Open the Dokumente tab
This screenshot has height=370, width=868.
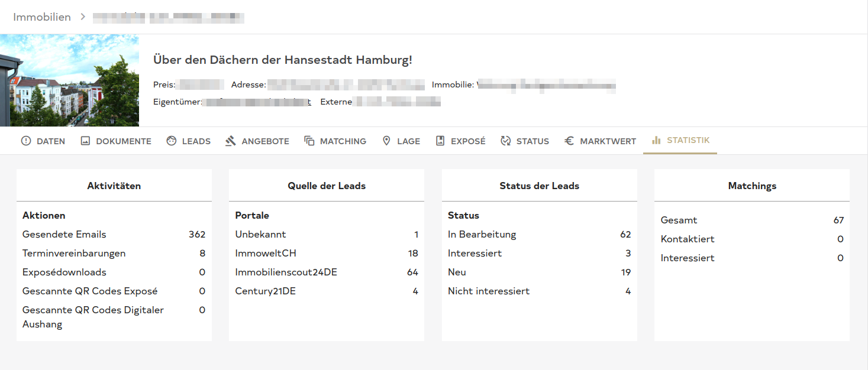pos(124,141)
